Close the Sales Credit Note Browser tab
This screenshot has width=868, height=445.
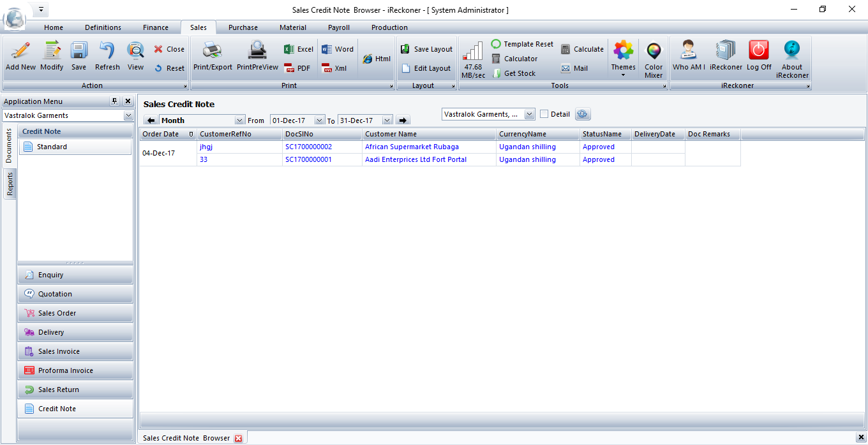(238, 438)
